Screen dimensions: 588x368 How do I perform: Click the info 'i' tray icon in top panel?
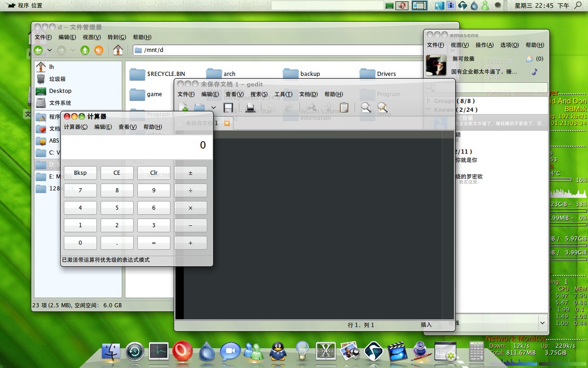tap(451, 6)
